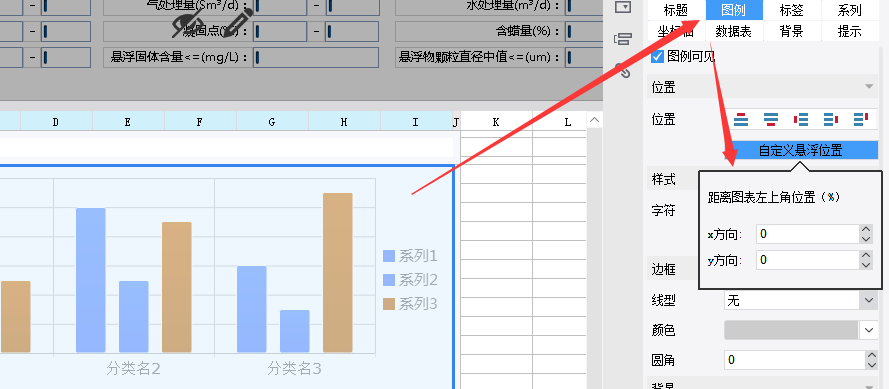Click the spreadsheet scrollbar up arrow

pyautogui.click(x=594, y=120)
